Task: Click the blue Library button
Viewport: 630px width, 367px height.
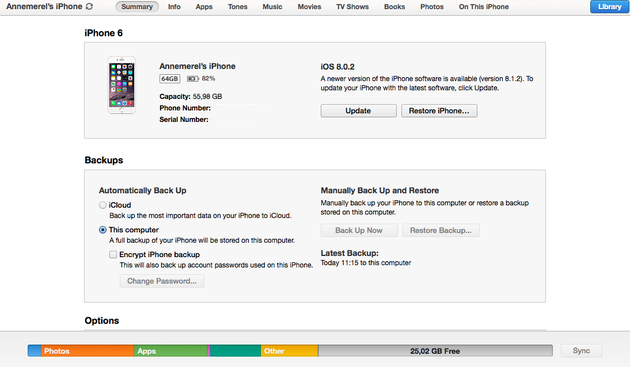Action: [610, 7]
